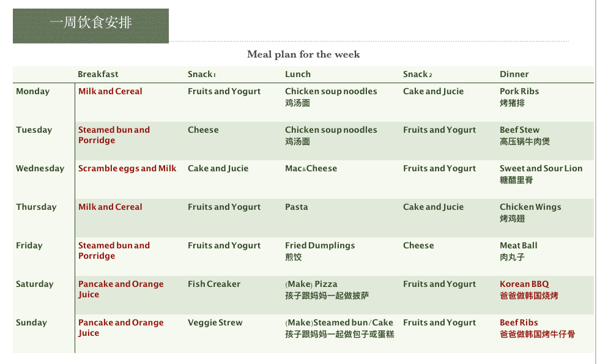Screen dimensions: 597x364
Task: Click the 'Chicken Wings' dinner cell
Action: coord(530,212)
